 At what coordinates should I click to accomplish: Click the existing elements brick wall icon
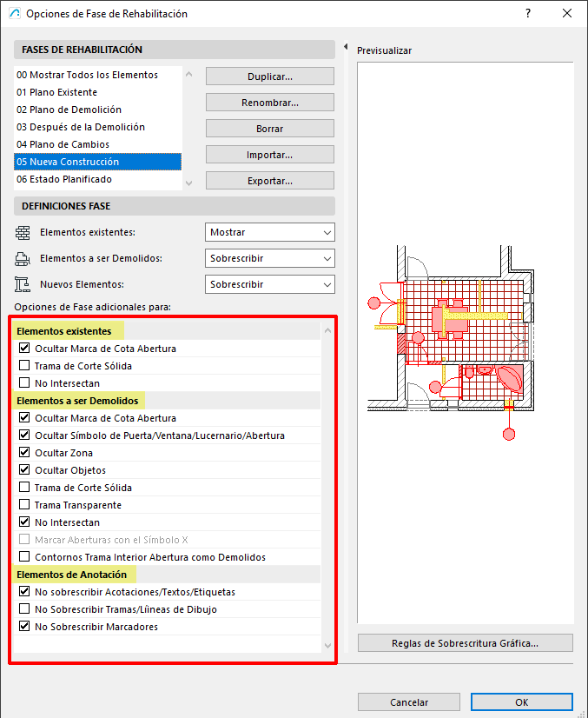click(23, 233)
